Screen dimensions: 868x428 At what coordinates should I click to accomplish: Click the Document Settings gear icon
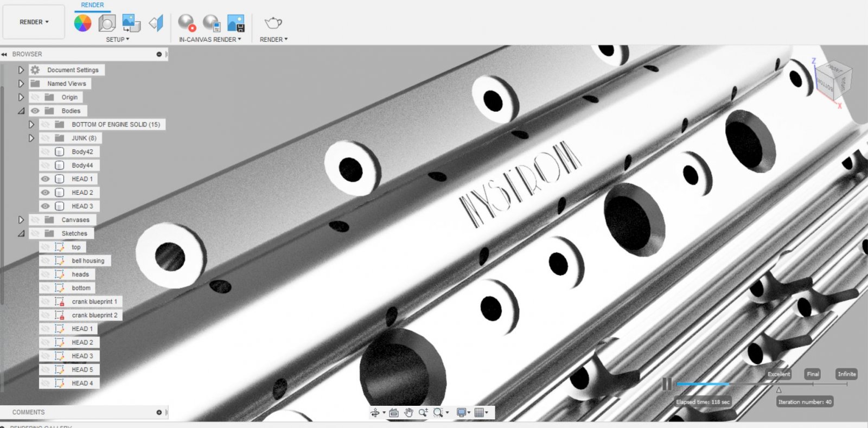click(35, 70)
